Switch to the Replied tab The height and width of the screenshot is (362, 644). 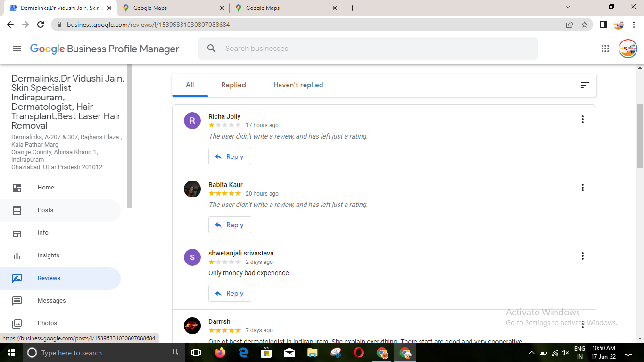tap(234, 85)
